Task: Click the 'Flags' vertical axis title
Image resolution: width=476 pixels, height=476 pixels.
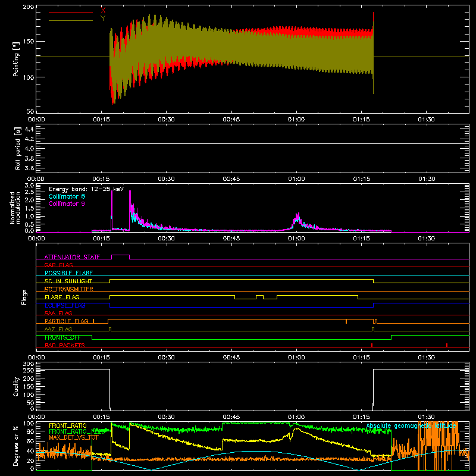Action: 24,297
